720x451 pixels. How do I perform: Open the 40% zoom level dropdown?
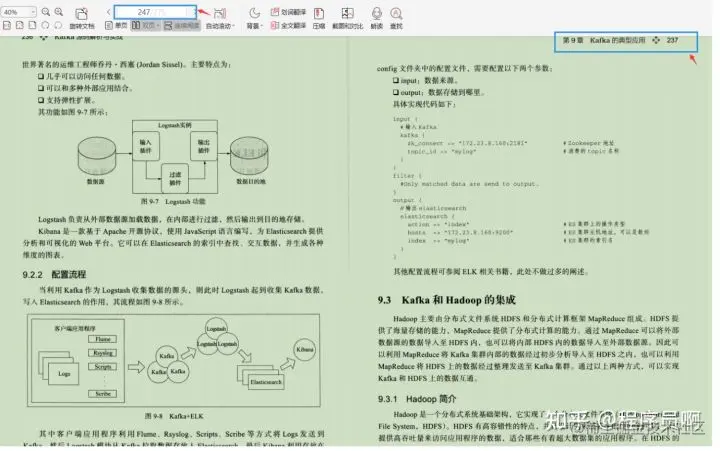click(x=18, y=12)
